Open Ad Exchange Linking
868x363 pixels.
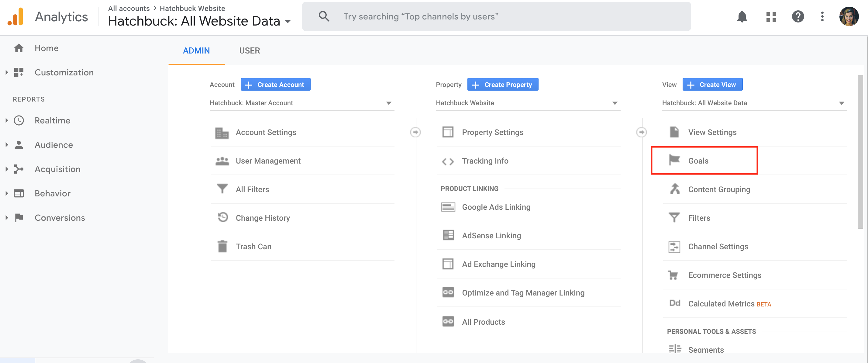click(x=498, y=264)
